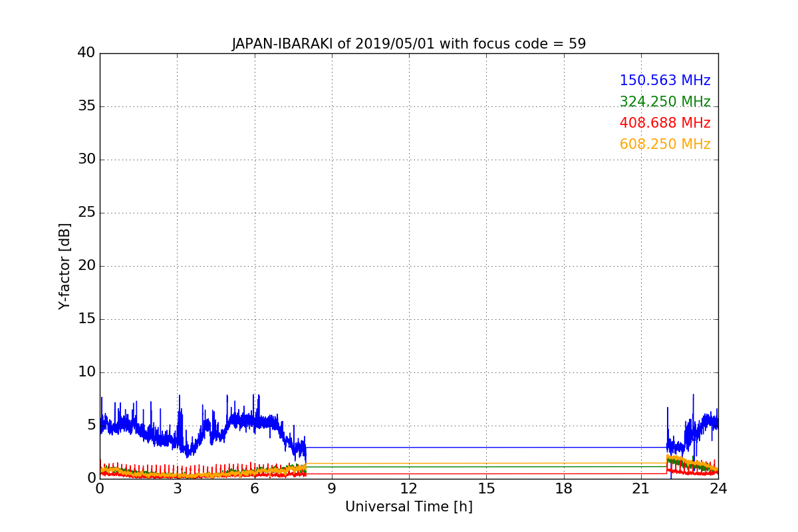Click the x-axis tick label 24
This screenshot has height=532, width=798.
coord(718,488)
